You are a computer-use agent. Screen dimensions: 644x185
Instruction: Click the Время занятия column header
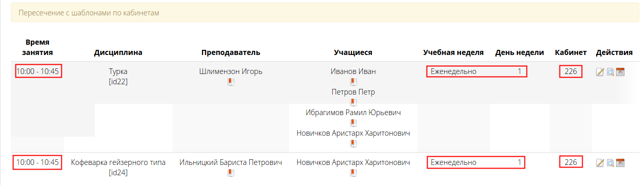[x=37, y=47]
